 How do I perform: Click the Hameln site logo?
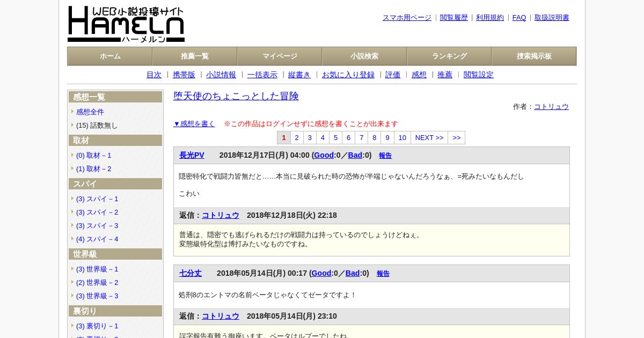pyautogui.click(x=126, y=24)
